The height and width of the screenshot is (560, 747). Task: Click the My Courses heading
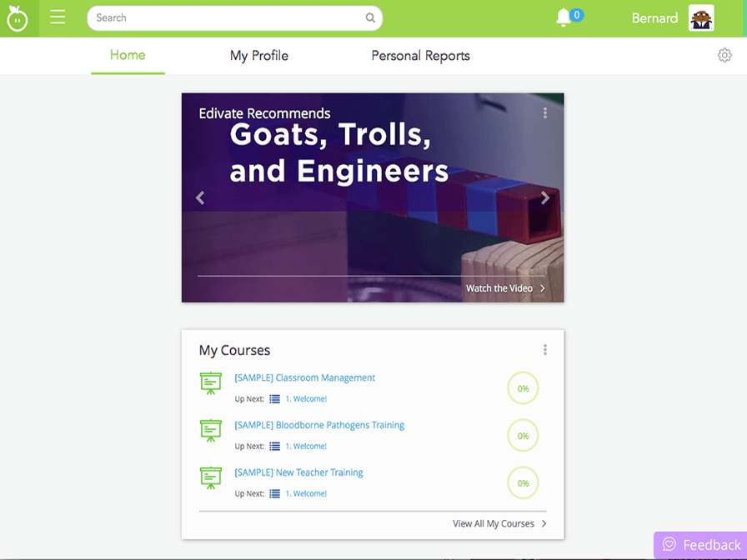[x=234, y=351]
